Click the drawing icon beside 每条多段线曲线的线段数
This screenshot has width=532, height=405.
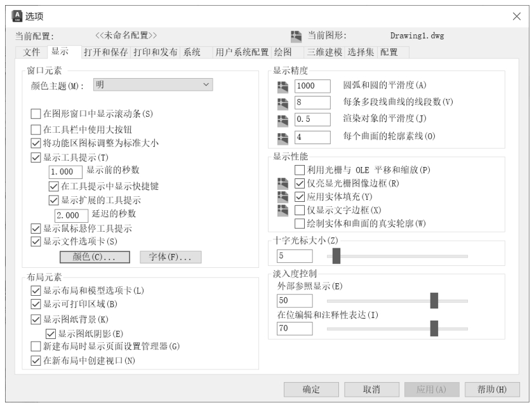(x=283, y=103)
